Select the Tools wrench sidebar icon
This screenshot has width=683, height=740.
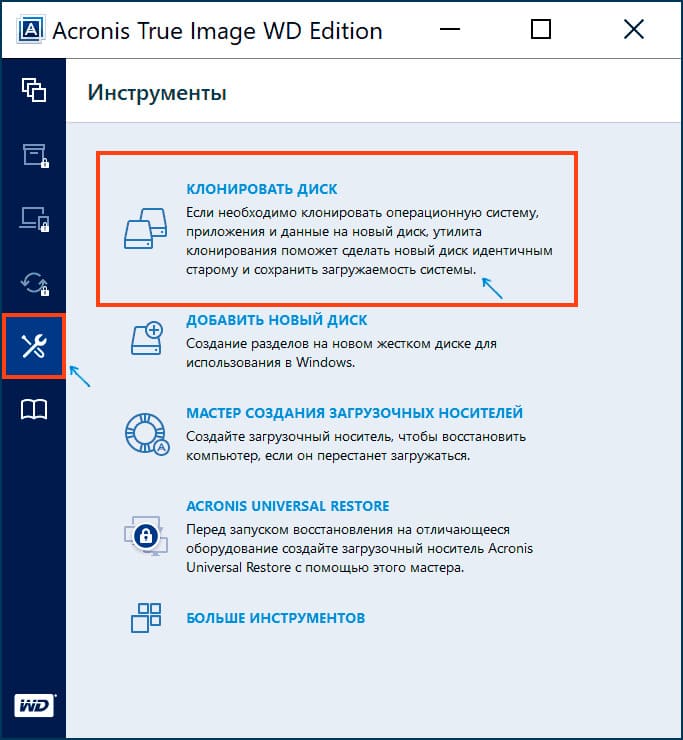[34, 346]
